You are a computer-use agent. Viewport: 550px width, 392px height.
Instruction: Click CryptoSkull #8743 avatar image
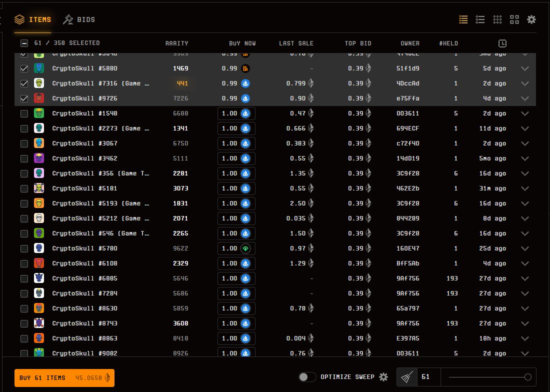[39, 323]
